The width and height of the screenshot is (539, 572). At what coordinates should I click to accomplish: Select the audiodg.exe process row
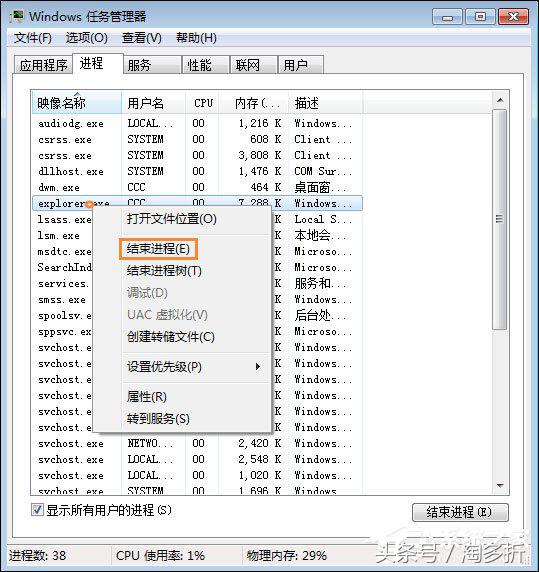point(197,123)
